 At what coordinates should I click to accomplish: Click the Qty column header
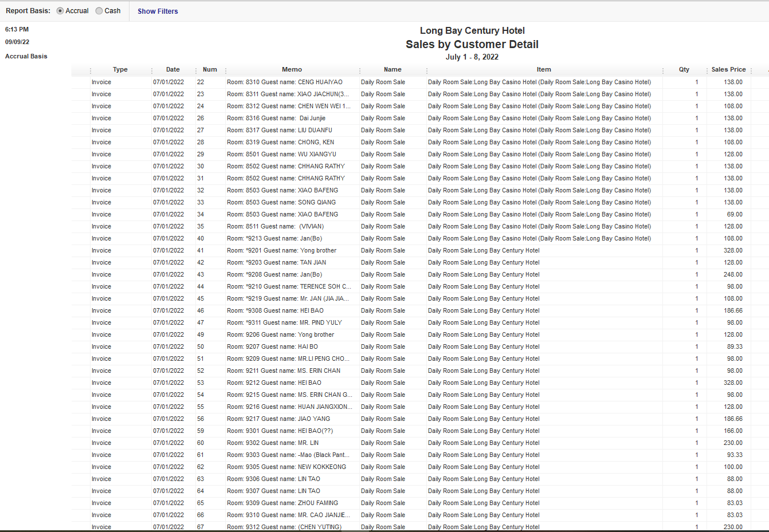[683, 69]
